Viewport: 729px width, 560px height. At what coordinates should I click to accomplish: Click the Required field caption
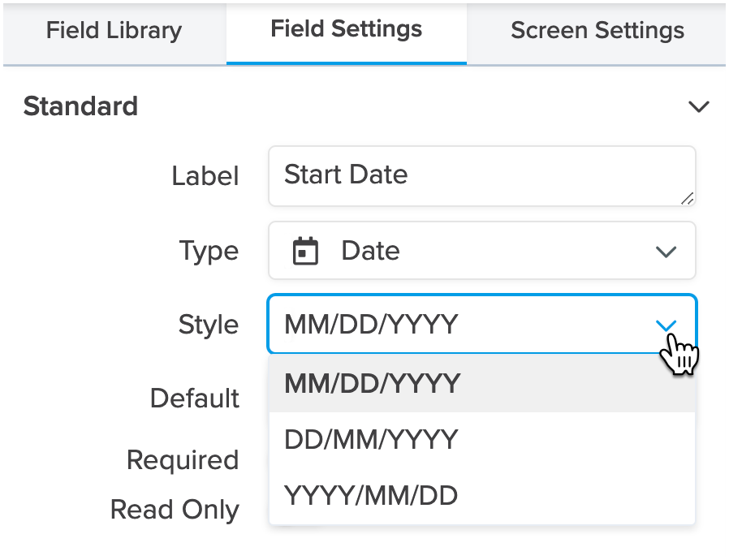coord(182,461)
